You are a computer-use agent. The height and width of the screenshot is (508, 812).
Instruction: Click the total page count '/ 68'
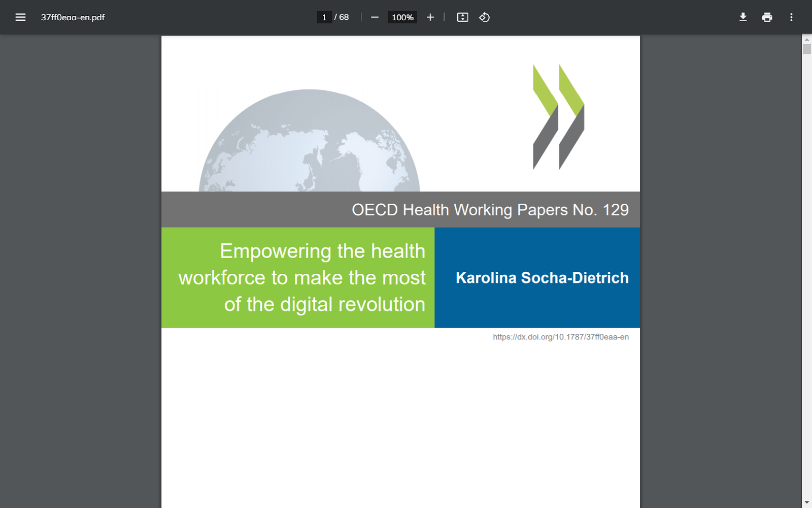point(342,17)
